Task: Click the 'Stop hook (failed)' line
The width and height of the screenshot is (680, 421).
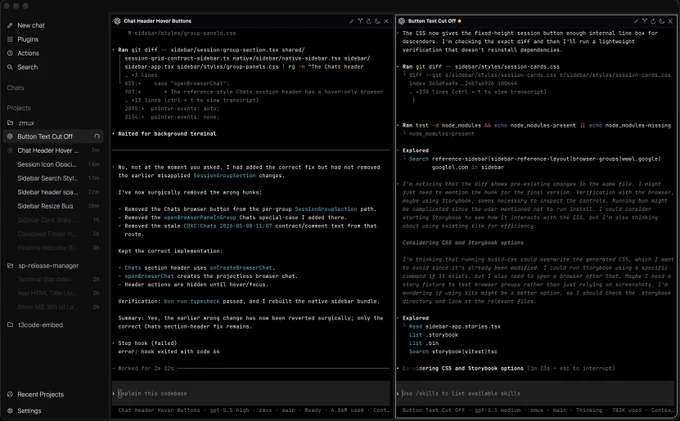Action: point(147,343)
